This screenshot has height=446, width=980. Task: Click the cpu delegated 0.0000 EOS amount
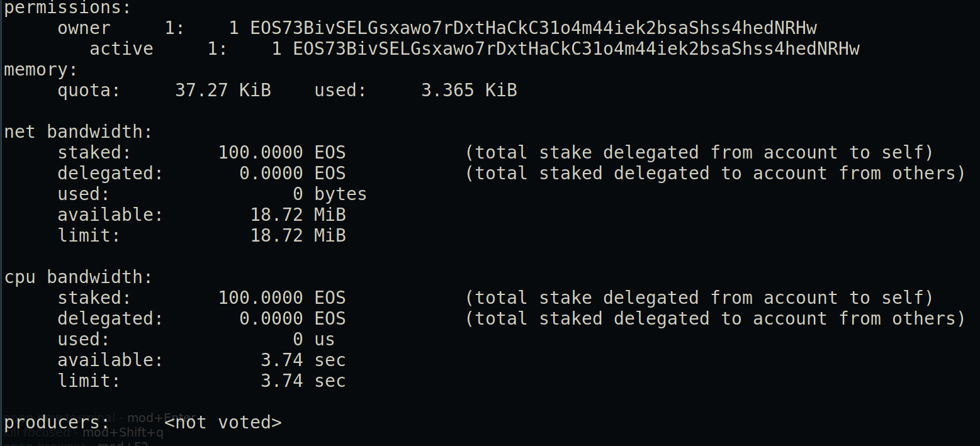(293, 319)
